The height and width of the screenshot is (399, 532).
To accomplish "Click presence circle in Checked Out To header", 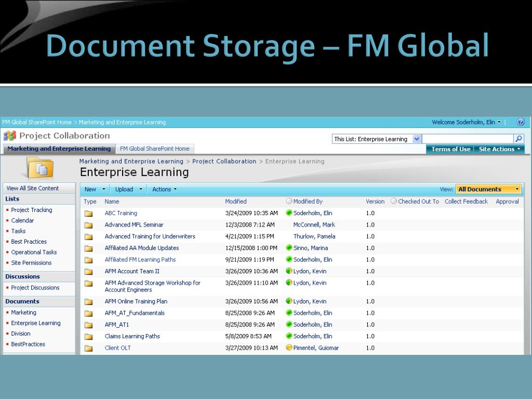I will pos(394,201).
